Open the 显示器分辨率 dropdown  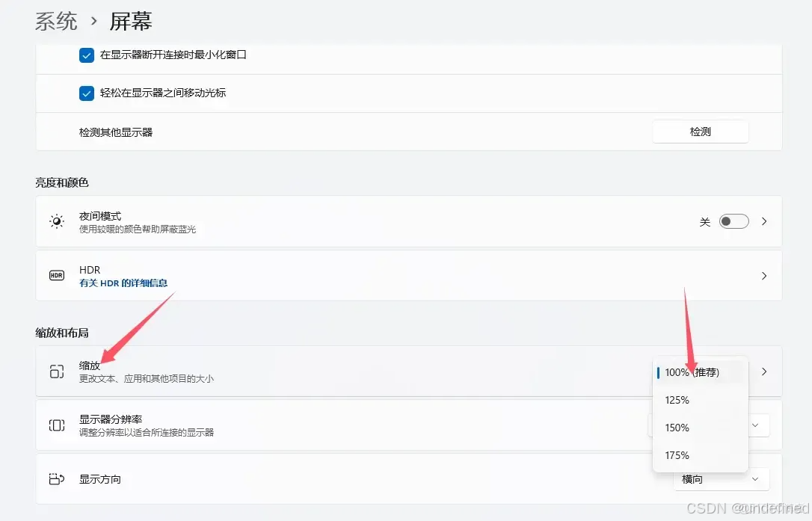(x=756, y=425)
